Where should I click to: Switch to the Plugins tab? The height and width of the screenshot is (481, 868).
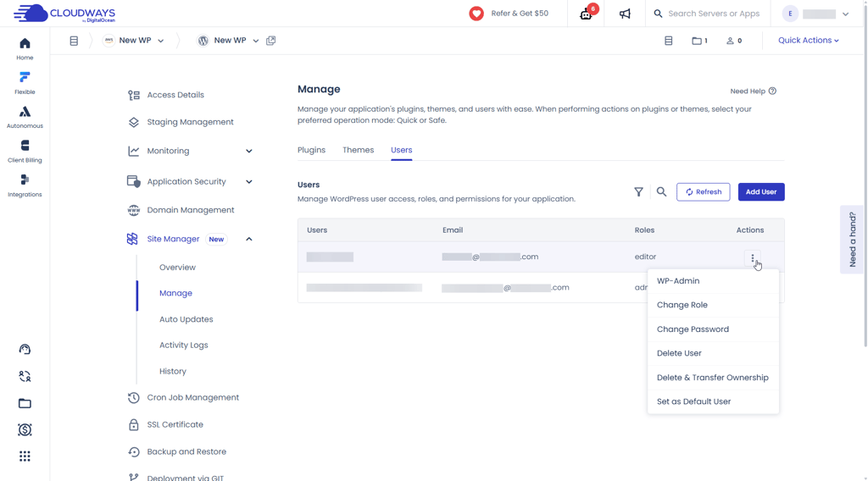point(311,150)
